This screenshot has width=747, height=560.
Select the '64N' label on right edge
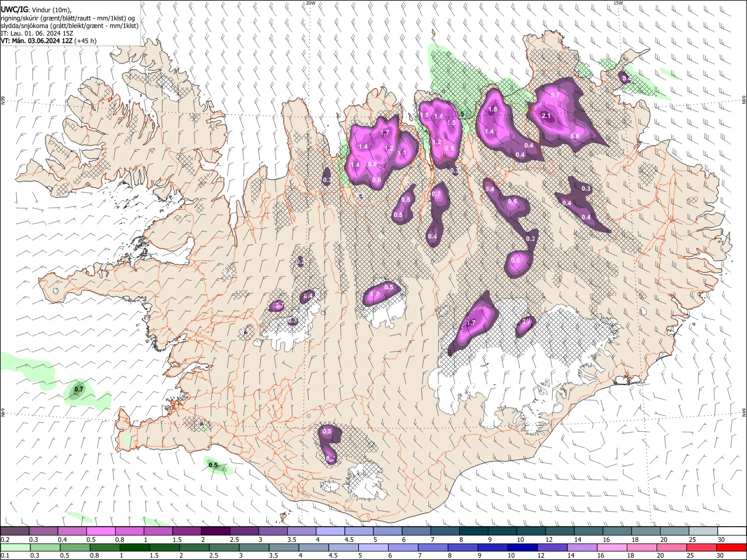744,412
